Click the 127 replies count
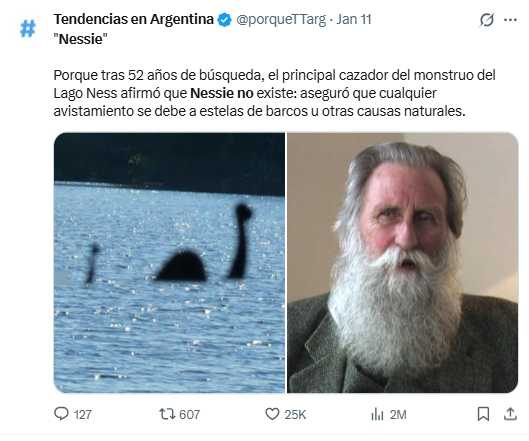 [x=82, y=414]
